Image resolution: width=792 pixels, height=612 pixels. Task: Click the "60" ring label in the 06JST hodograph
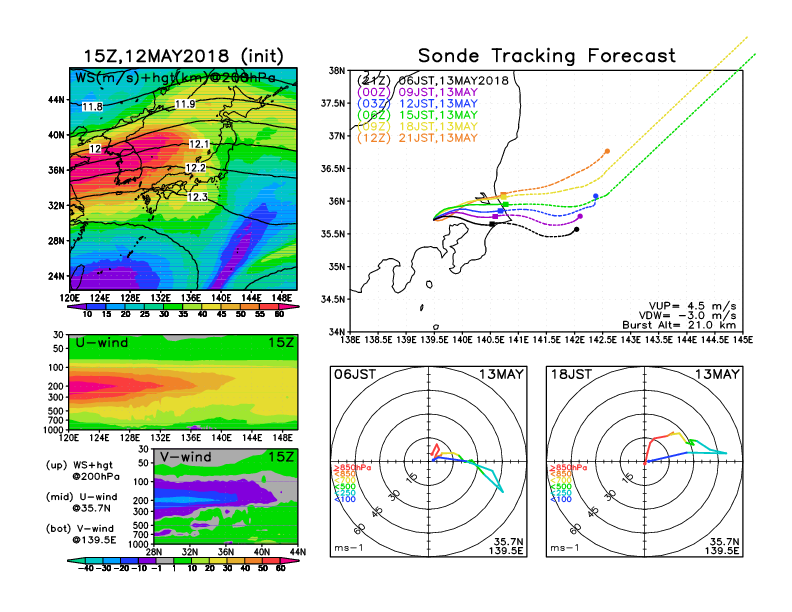pyautogui.click(x=359, y=529)
